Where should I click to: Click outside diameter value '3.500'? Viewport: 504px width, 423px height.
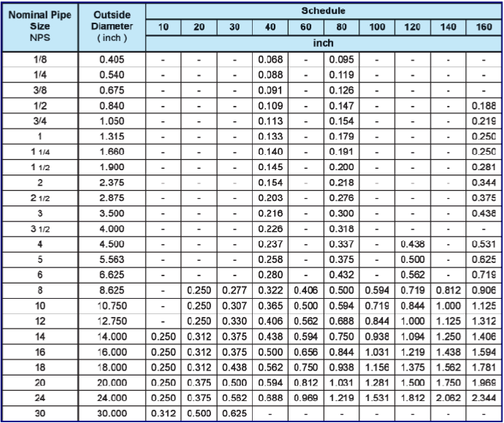(112, 213)
